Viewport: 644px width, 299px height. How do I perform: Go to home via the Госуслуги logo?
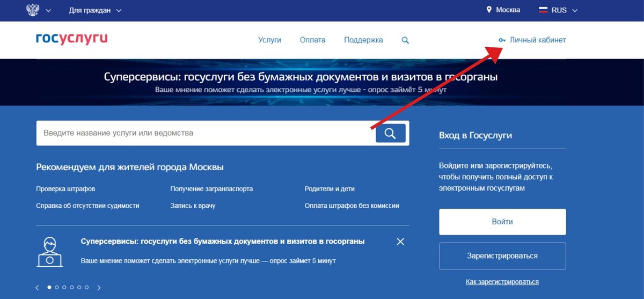click(x=72, y=39)
